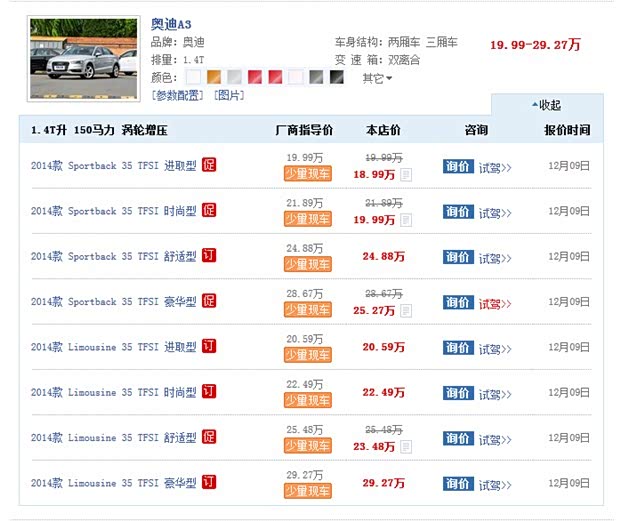Expand the 其它 colors dropdown
The image size is (620, 521).
377,78
